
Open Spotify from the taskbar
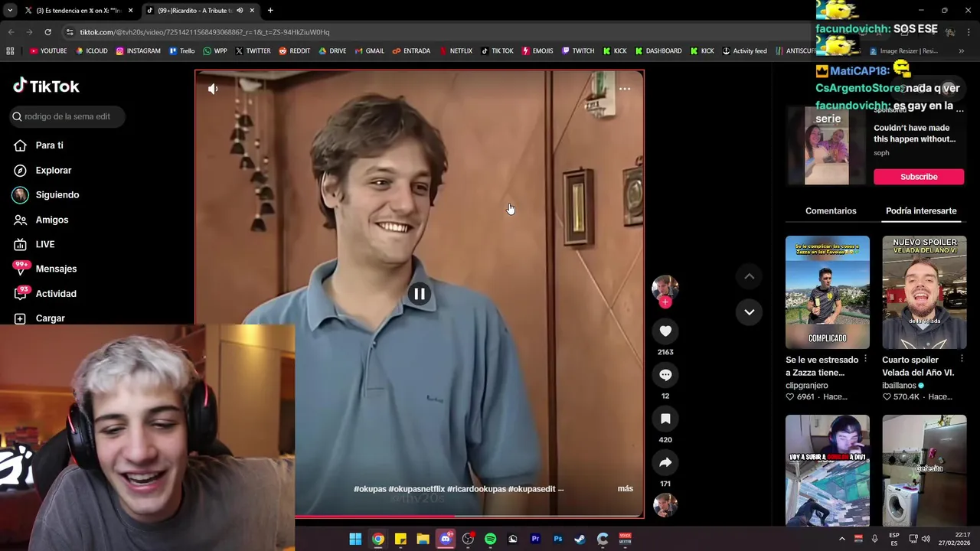pyautogui.click(x=490, y=539)
